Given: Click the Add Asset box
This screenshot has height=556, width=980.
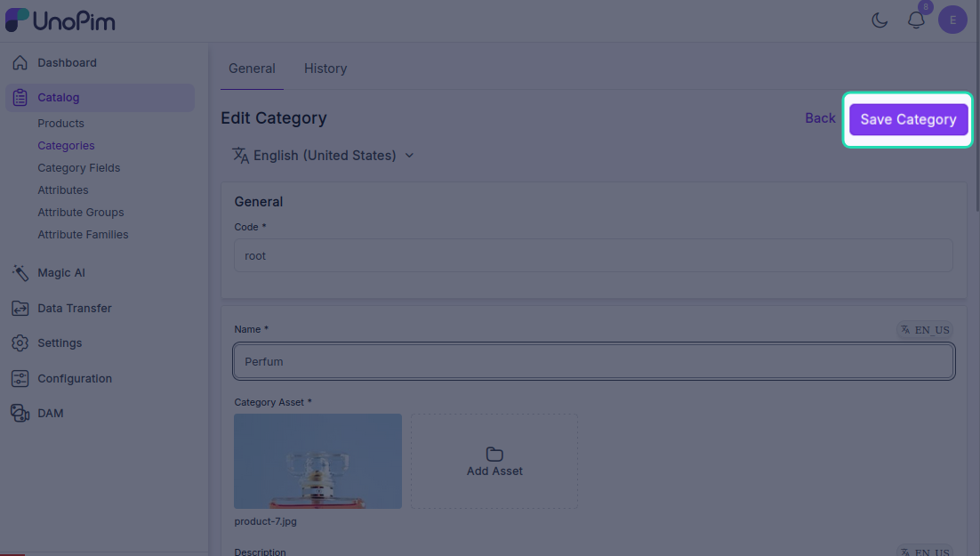Looking at the screenshot, I should 494,461.
